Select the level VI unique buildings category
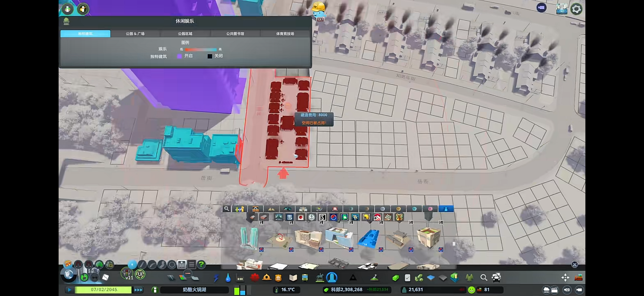 coord(430,209)
